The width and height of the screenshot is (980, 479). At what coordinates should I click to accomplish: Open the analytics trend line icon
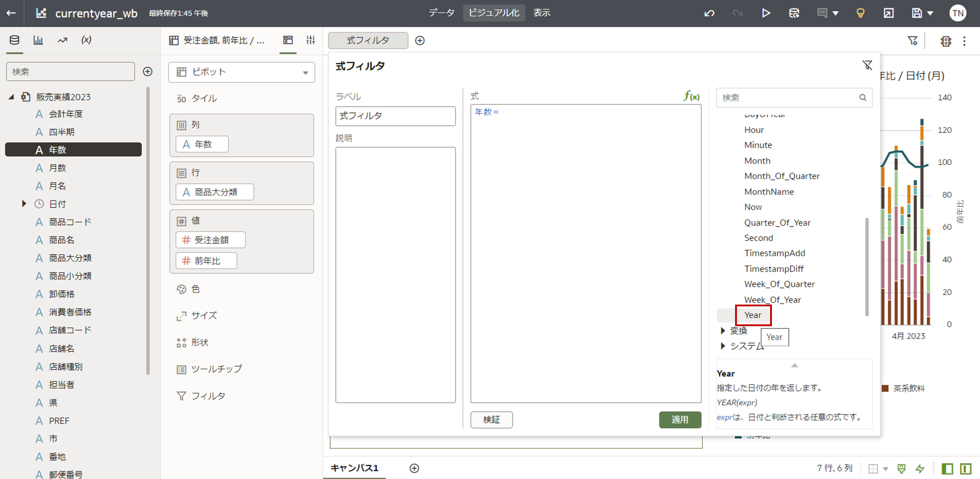(62, 40)
